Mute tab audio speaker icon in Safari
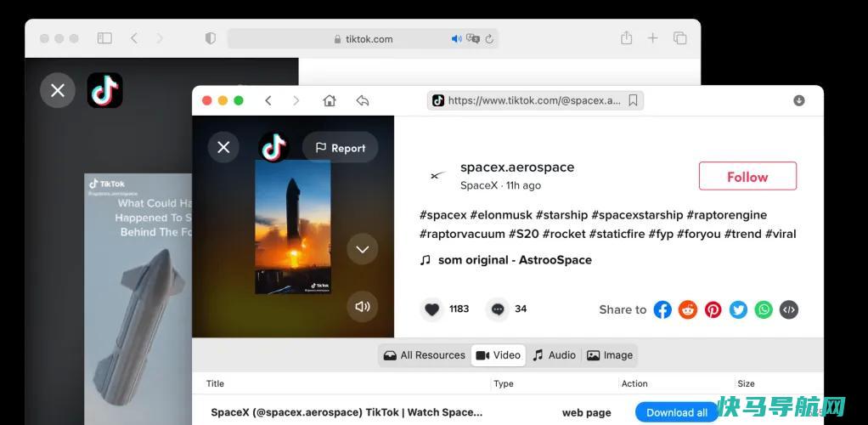868x425 pixels. [x=456, y=39]
